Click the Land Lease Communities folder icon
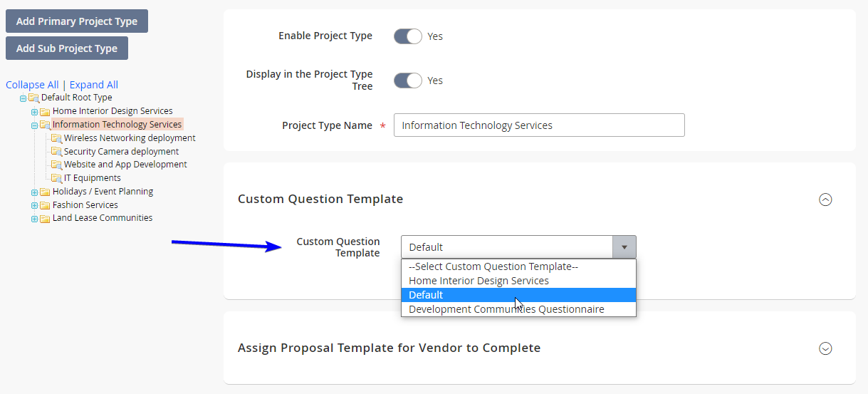868x394 pixels. pos(45,219)
